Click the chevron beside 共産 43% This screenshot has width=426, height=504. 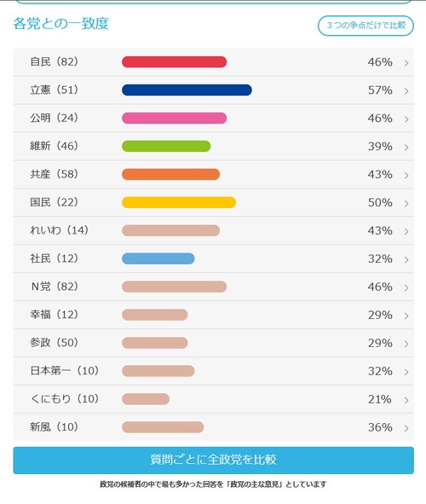(406, 176)
